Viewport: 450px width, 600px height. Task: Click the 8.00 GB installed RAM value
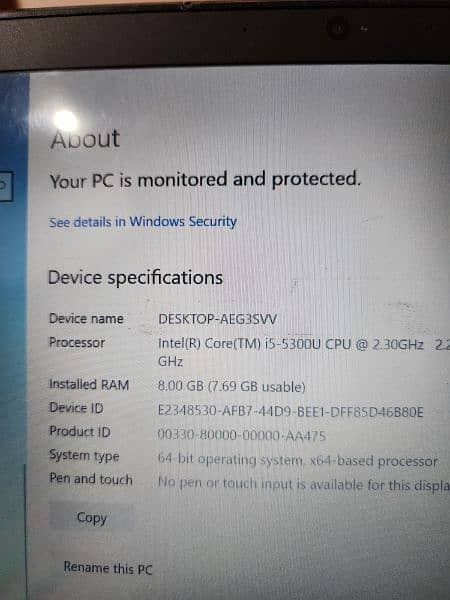[x=232, y=386]
